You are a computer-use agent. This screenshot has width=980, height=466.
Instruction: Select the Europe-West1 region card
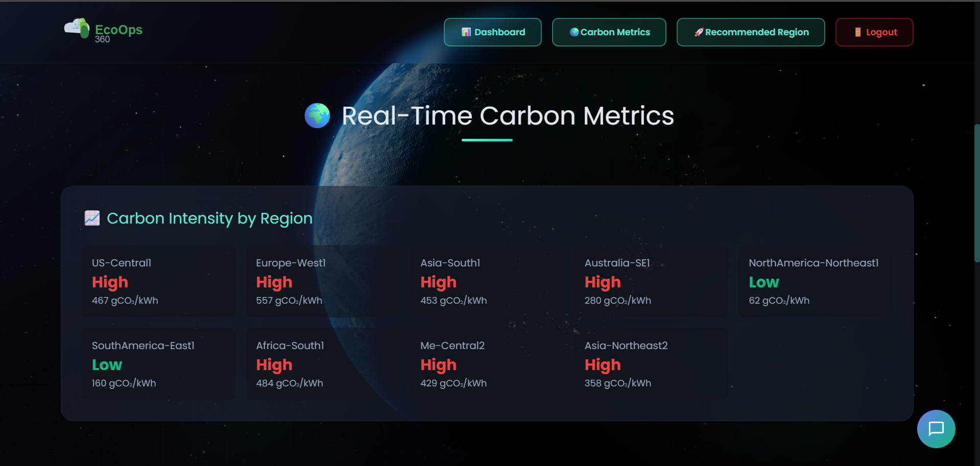323,281
